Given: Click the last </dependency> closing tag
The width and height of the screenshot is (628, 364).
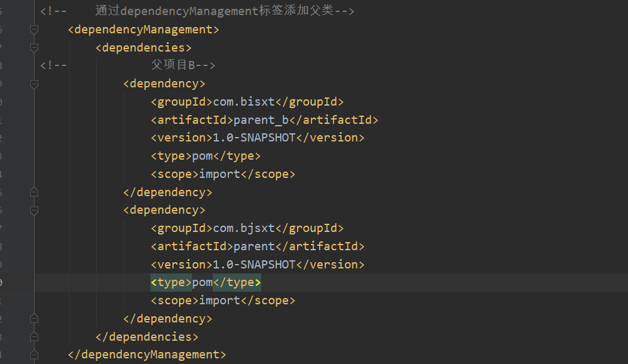Looking at the screenshot, I should click(x=167, y=318).
